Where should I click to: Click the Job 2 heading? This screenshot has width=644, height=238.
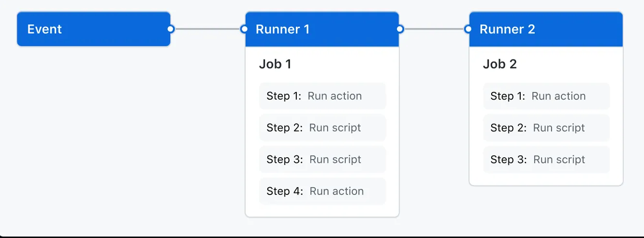[499, 64]
